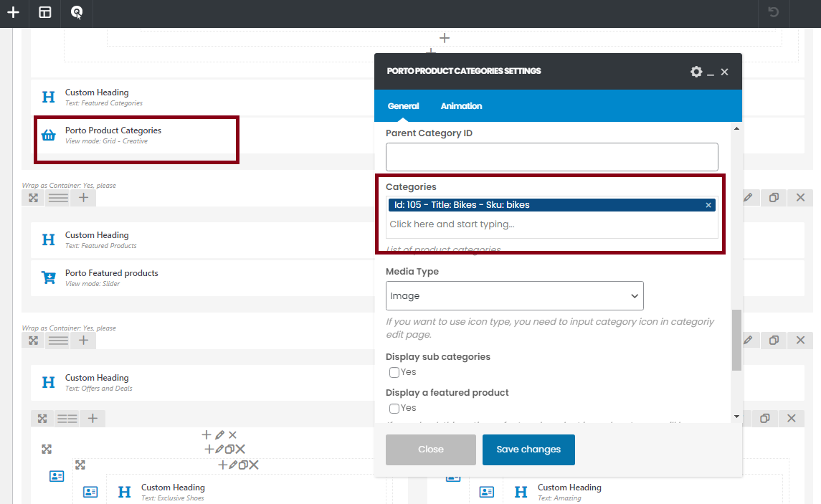Click H icon of Exclusive Shoes heading
Viewport: 821px width, 504px height.
pyautogui.click(x=125, y=492)
